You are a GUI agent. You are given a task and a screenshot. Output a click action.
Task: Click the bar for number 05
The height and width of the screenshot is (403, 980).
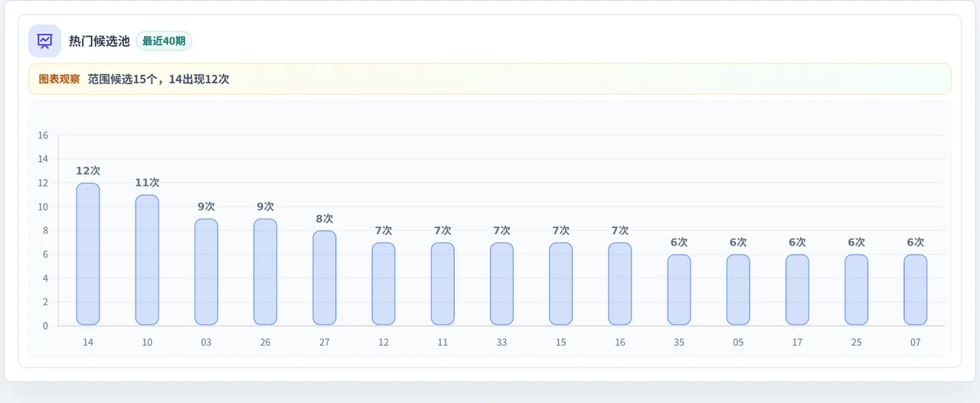pyautogui.click(x=738, y=290)
